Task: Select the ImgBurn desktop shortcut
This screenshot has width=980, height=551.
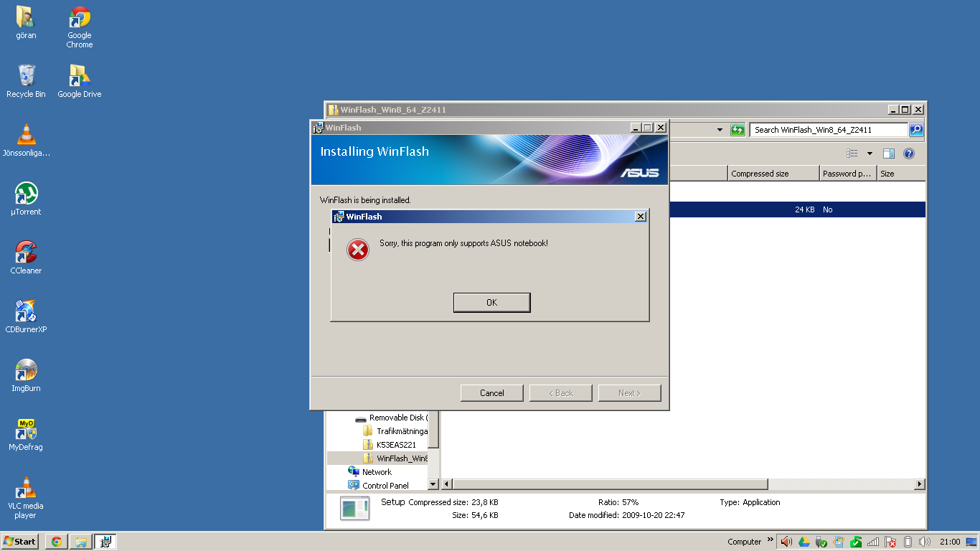Action: [x=26, y=375]
